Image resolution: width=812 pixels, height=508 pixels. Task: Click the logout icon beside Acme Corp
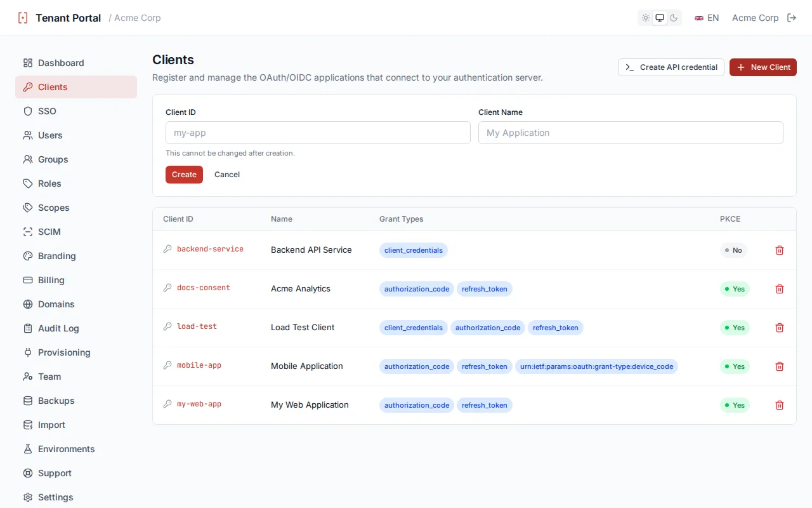click(x=792, y=18)
